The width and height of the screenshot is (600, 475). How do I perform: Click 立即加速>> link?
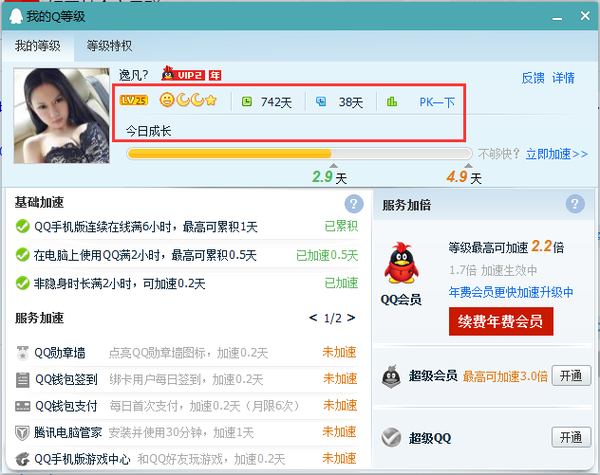tap(557, 154)
